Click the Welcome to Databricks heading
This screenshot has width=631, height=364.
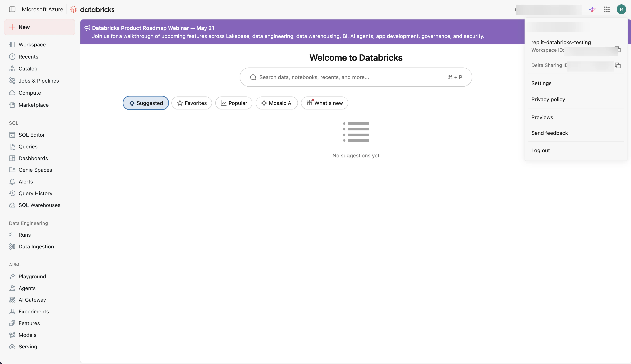[356, 58]
